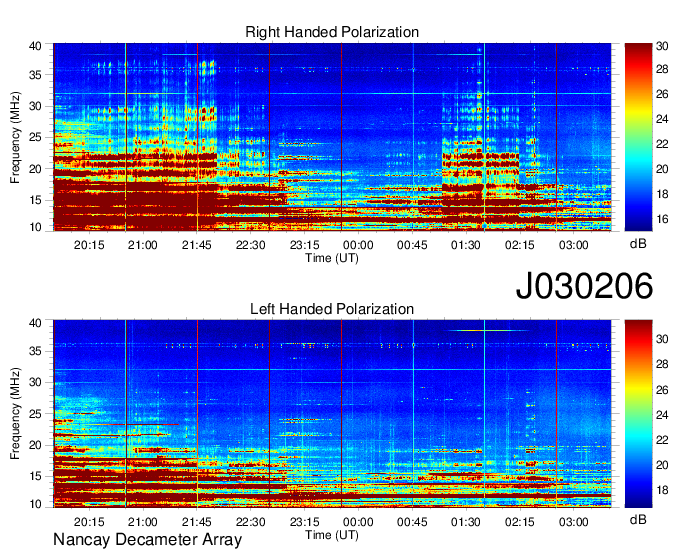Click the 23:15 time tick of Left Handed plot
This screenshot has width=680, height=552.
304,522
